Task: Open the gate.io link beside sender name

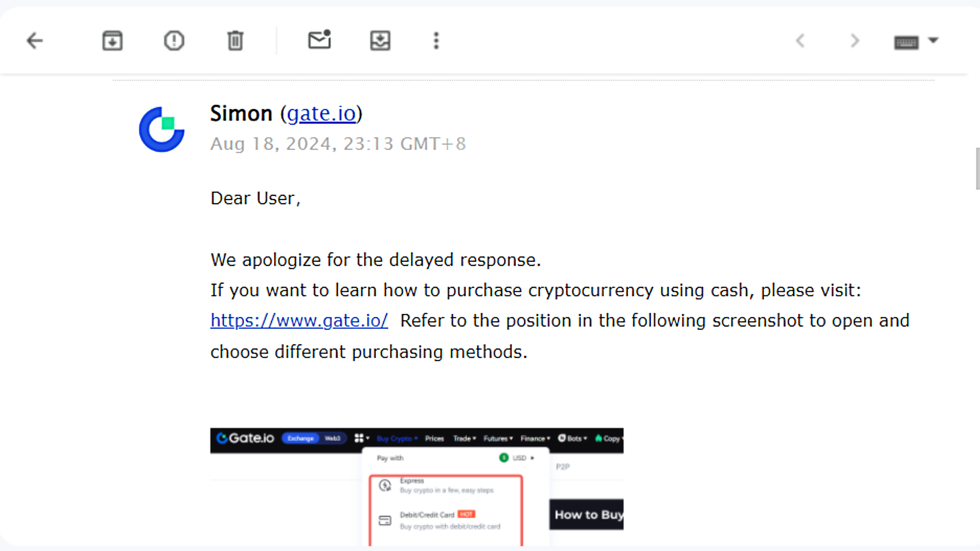Action: 322,113
